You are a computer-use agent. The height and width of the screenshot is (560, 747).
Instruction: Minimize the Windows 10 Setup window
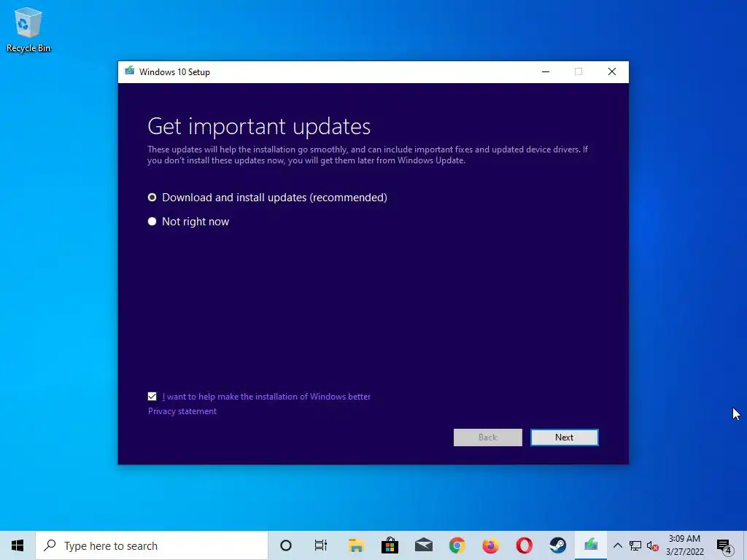tap(546, 72)
